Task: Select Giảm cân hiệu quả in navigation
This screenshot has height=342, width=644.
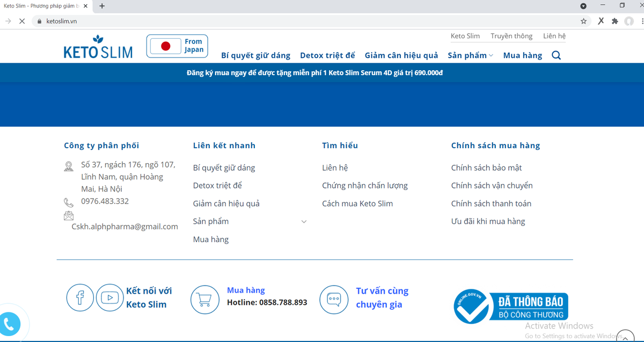Action: 401,55
